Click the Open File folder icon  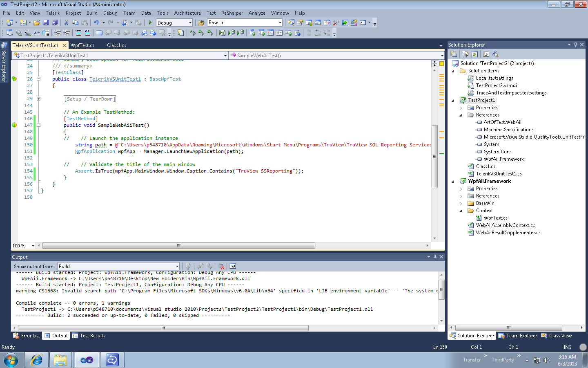(x=37, y=22)
